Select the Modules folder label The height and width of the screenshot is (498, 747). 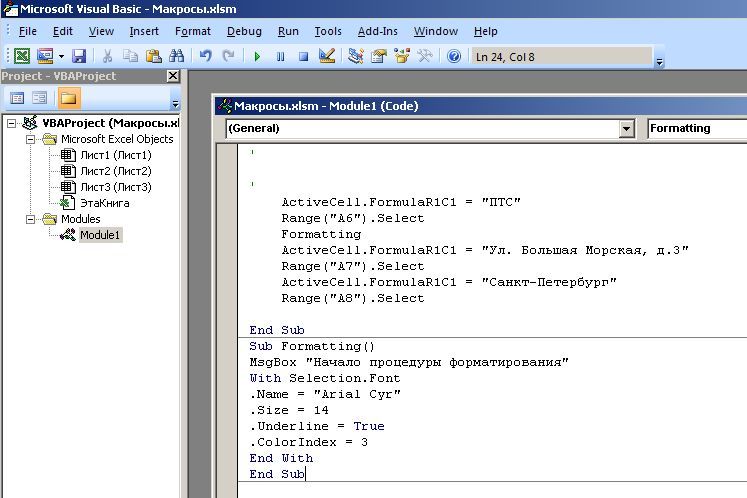[x=81, y=219]
